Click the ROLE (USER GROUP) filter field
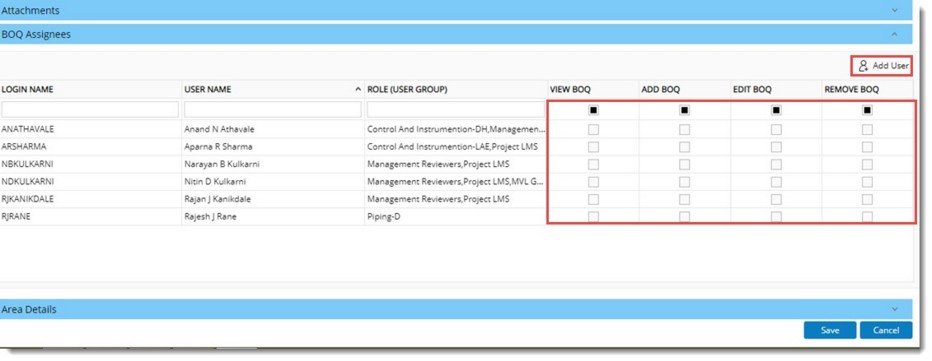Screen dimensions: 932x361 [x=456, y=109]
